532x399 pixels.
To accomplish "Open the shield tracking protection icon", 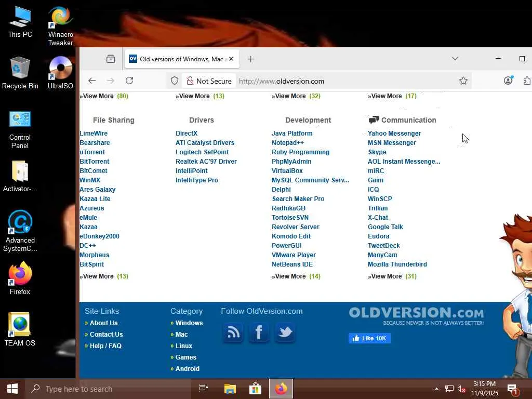I will coord(175,81).
